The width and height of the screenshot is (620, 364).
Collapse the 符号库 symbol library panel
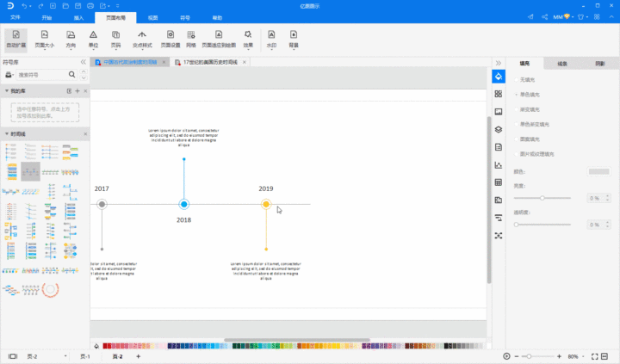pyautogui.click(x=83, y=62)
